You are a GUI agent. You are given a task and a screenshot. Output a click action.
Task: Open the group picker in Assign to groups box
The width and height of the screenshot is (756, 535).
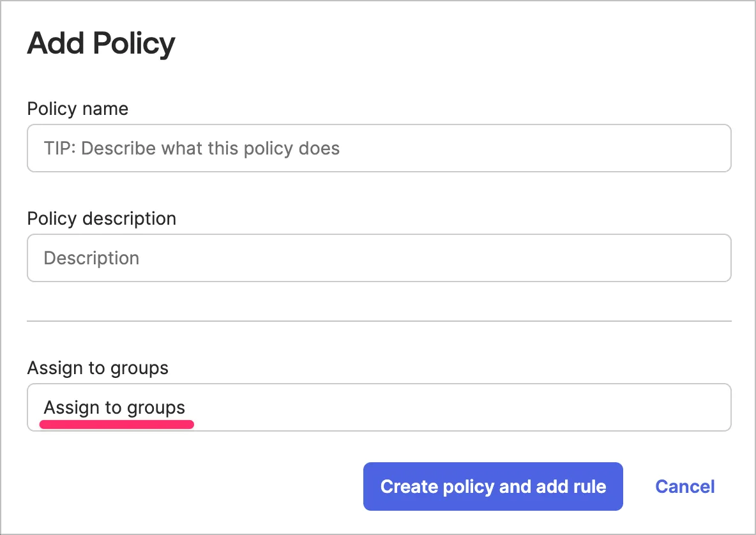coord(447,407)
